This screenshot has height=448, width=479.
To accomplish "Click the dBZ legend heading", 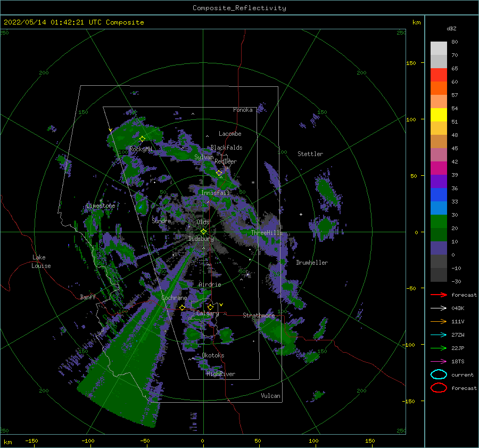I will click(x=451, y=28).
